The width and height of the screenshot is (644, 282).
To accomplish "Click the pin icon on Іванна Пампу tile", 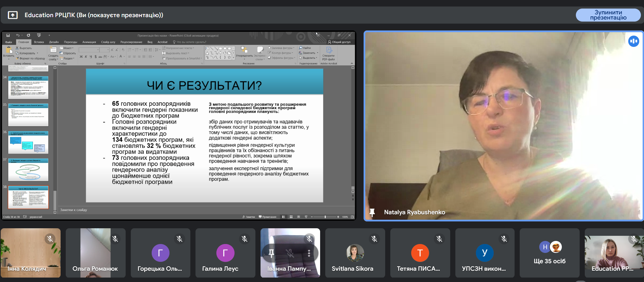I will 271,253.
